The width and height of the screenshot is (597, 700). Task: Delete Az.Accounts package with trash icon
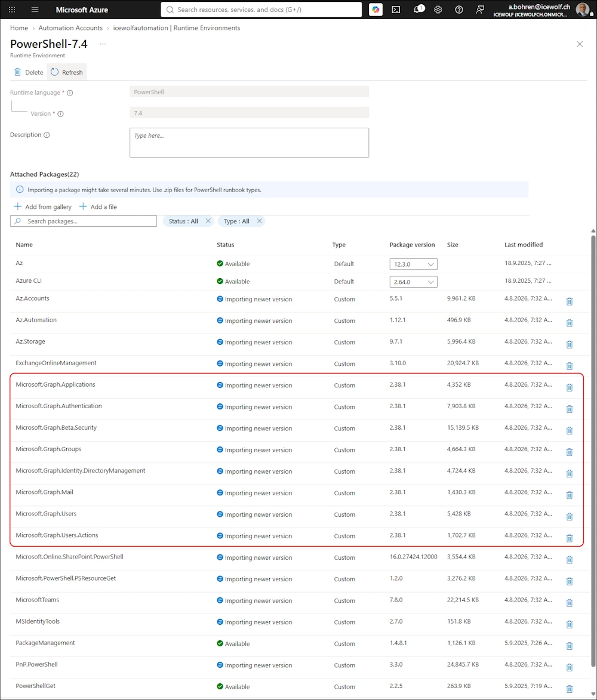pyautogui.click(x=570, y=301)
